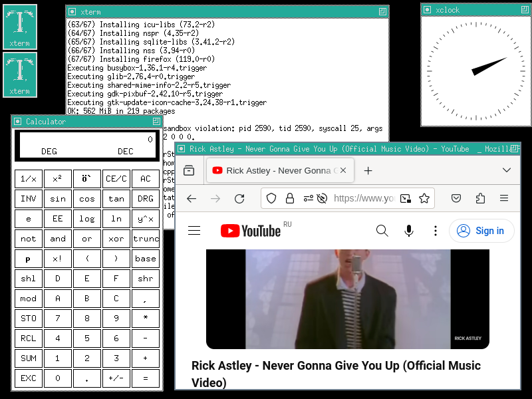Bookmark this page with the star icon
The height and width of the screenshot is (399, 532).
(x=424, y=198)
